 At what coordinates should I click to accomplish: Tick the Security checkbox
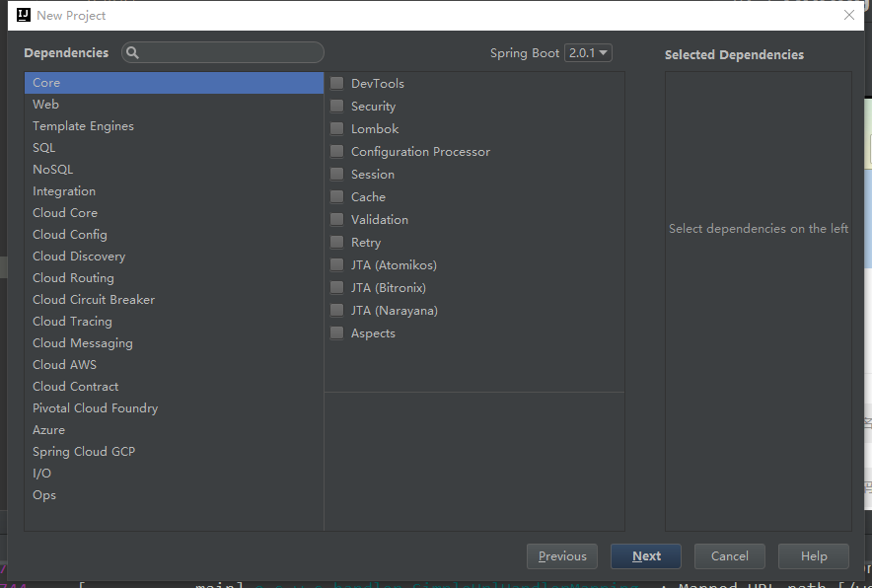pyautogui.click(x=337, y=107)
